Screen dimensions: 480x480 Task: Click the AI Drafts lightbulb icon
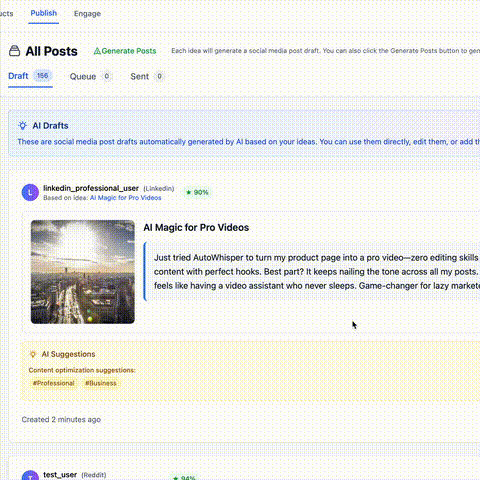(x=23, y=126)
